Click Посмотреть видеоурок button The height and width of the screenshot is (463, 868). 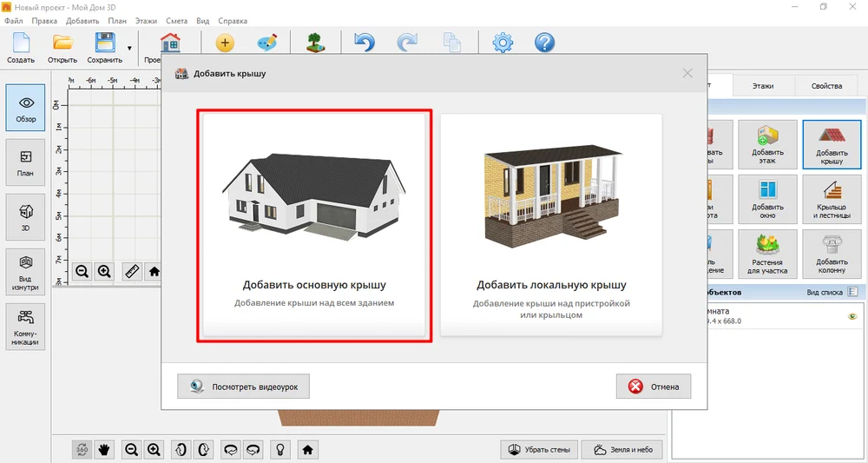click(244, 387)
